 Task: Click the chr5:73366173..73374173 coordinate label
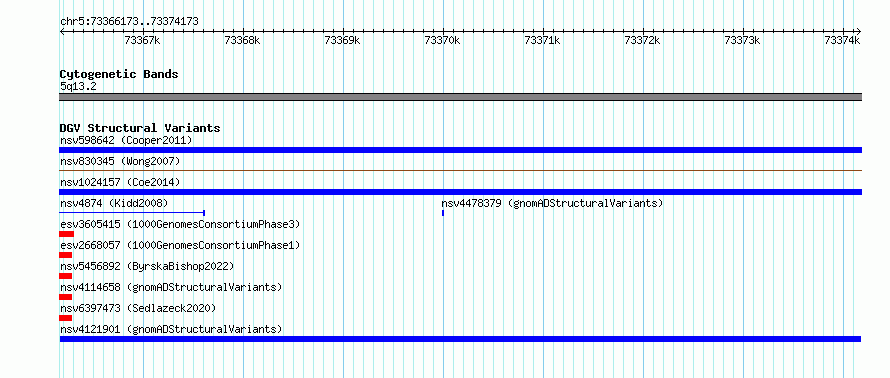129,22
